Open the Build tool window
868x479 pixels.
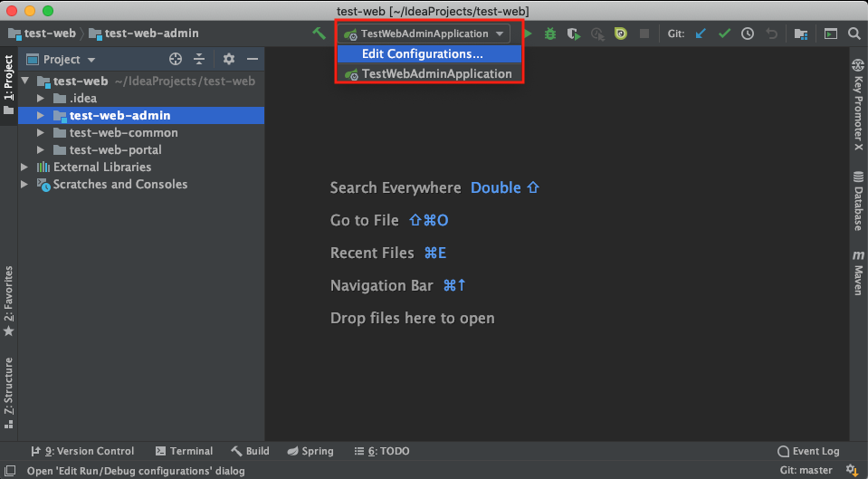(x=250, y=451)
